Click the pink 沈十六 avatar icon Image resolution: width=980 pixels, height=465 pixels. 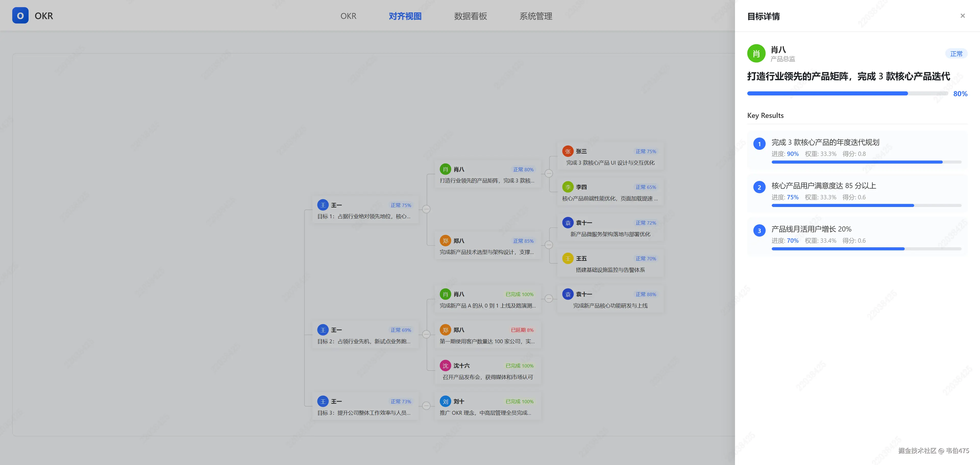coord(445,366)
